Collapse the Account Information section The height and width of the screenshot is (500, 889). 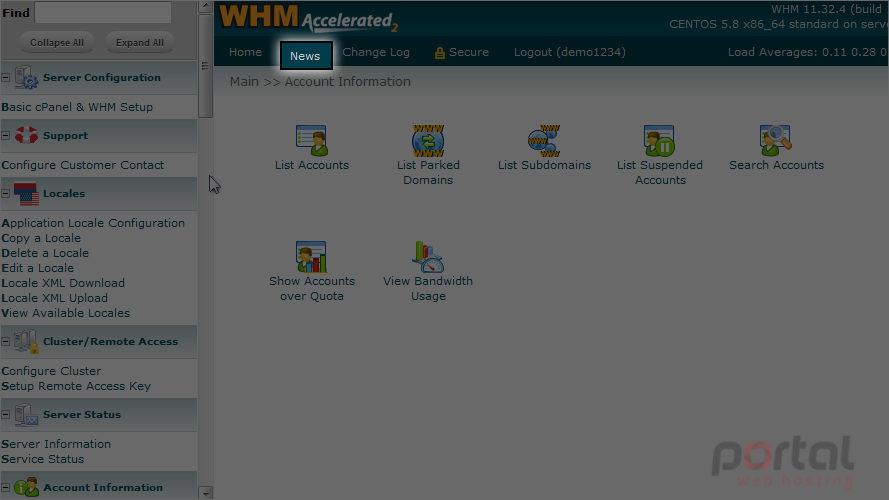pos(6,487)
